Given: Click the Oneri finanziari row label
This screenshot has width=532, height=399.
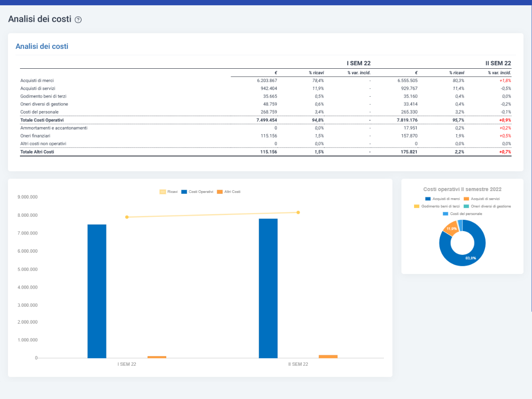Looking at the screenshot, I should pyautogui.click(x=35, y=136).
